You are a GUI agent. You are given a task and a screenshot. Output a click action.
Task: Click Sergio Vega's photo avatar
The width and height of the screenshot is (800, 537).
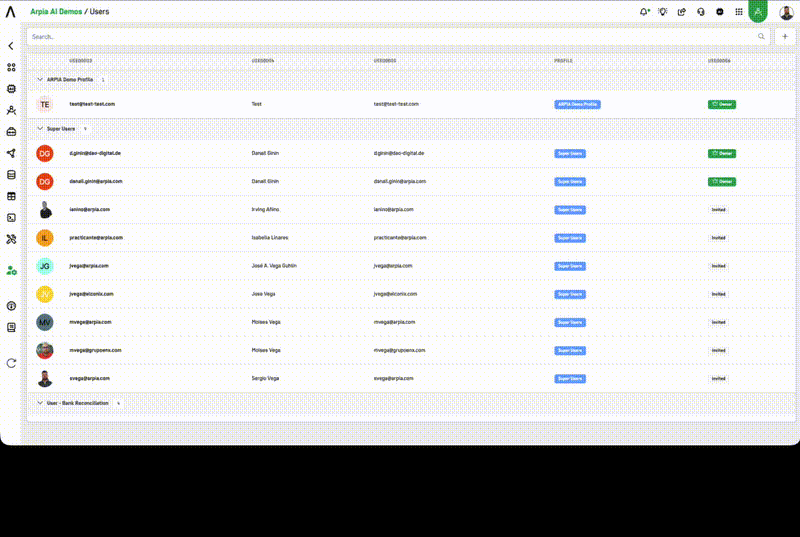coord(45,378)
